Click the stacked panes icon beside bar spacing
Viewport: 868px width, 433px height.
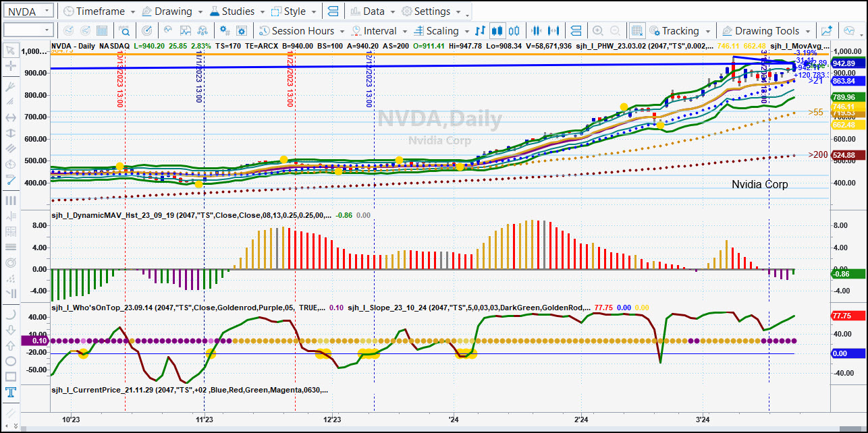(x=576, y=30)
